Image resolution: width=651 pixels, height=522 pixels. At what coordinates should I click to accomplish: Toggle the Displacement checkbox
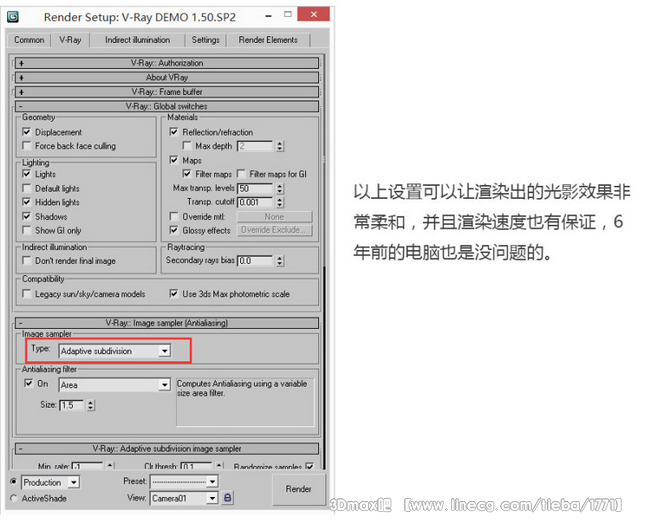click(x=27, y=132)
